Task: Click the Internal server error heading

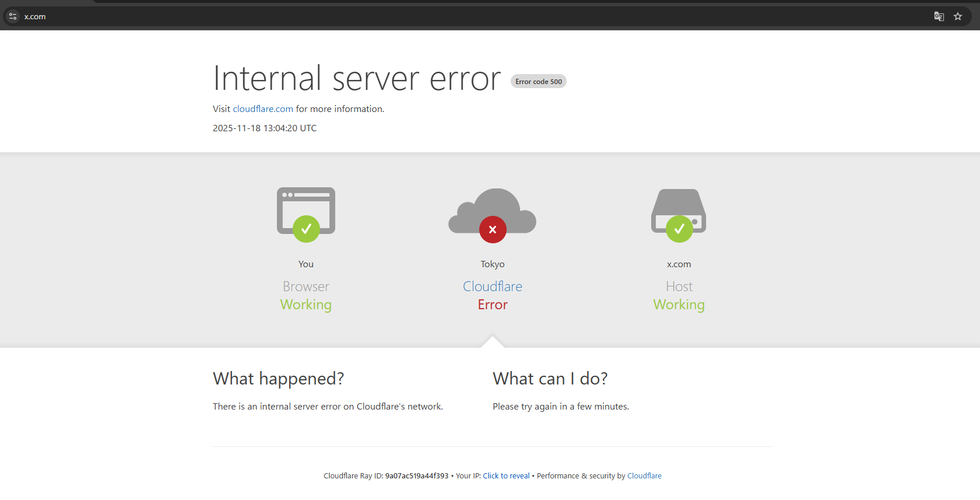Action: click(x=357, y=79)
